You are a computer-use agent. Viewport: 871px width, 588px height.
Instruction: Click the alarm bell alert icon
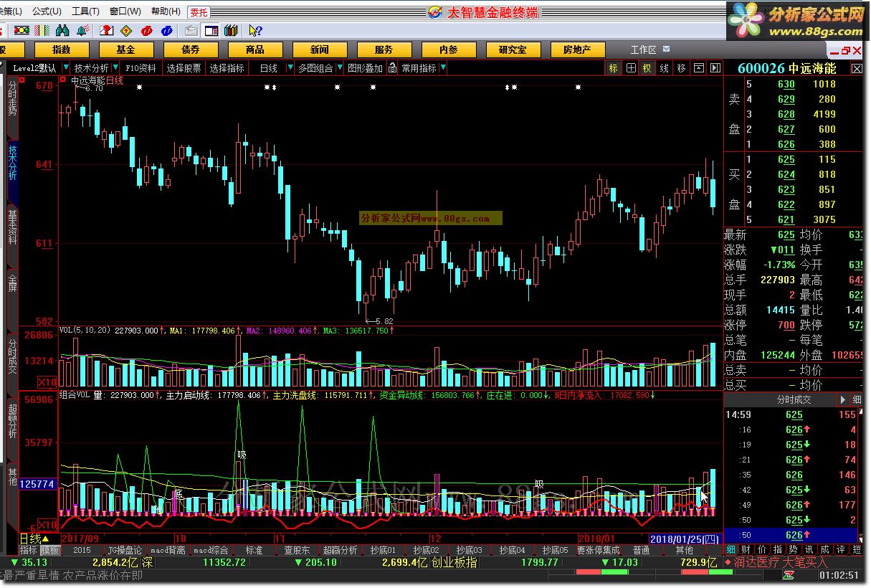point(82,30)
